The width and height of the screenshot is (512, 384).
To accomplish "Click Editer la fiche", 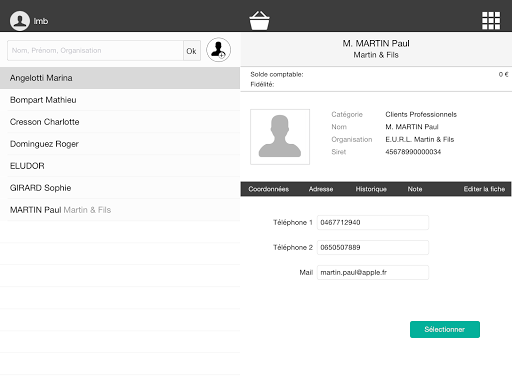I will (x=484, y=189).
